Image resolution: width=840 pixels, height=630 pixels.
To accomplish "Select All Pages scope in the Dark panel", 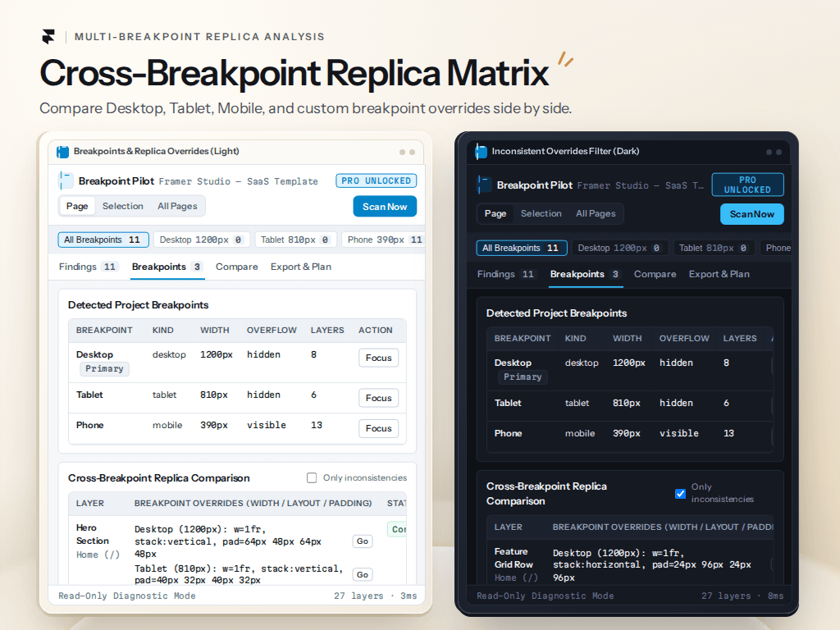I will click(596, 214).
